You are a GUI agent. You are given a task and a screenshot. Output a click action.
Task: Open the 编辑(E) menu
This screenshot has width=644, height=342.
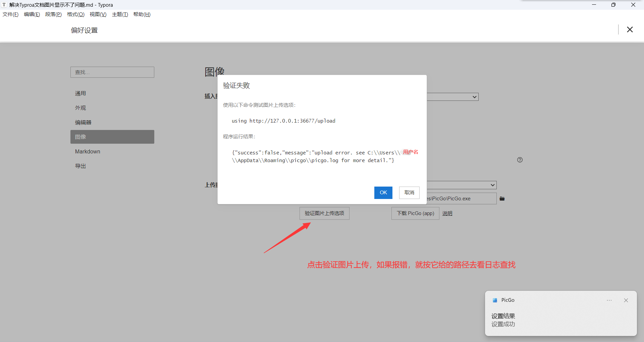pos(32,14)
